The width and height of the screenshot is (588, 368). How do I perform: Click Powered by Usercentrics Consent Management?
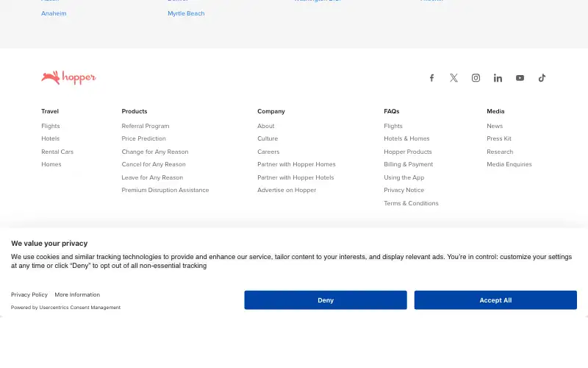(x=65, y=307)
